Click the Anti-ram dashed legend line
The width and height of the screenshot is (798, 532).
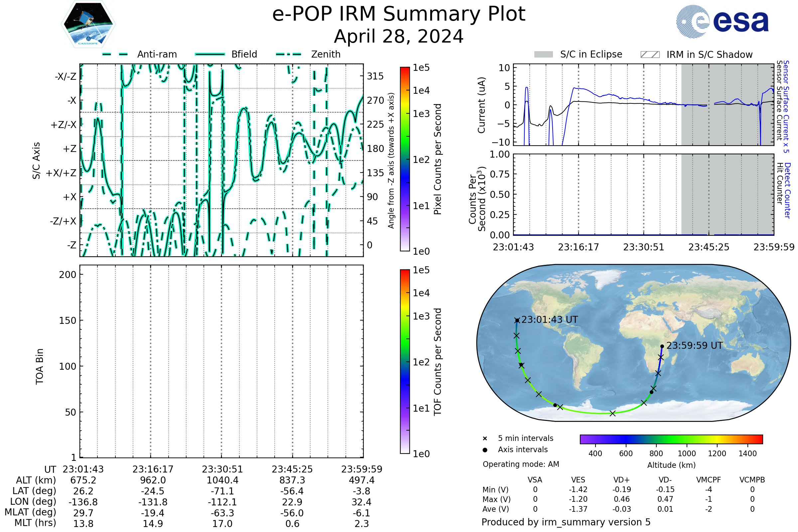[115, 54]
